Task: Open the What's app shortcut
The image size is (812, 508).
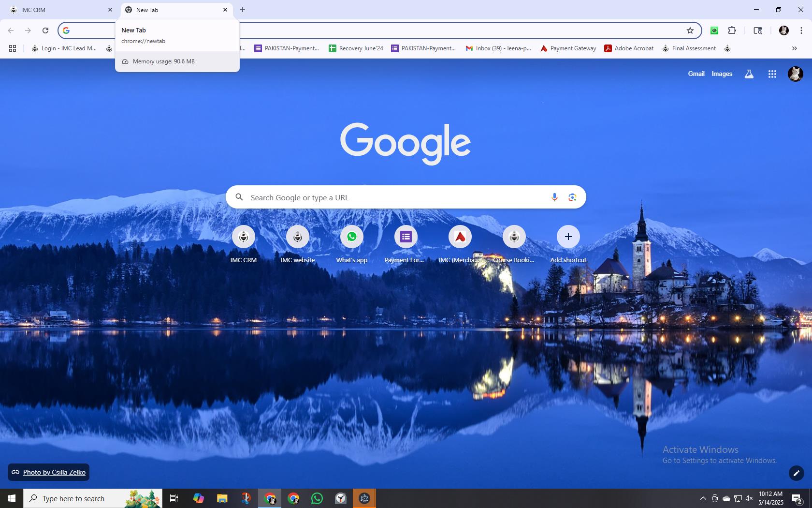Action: (352, 244)
